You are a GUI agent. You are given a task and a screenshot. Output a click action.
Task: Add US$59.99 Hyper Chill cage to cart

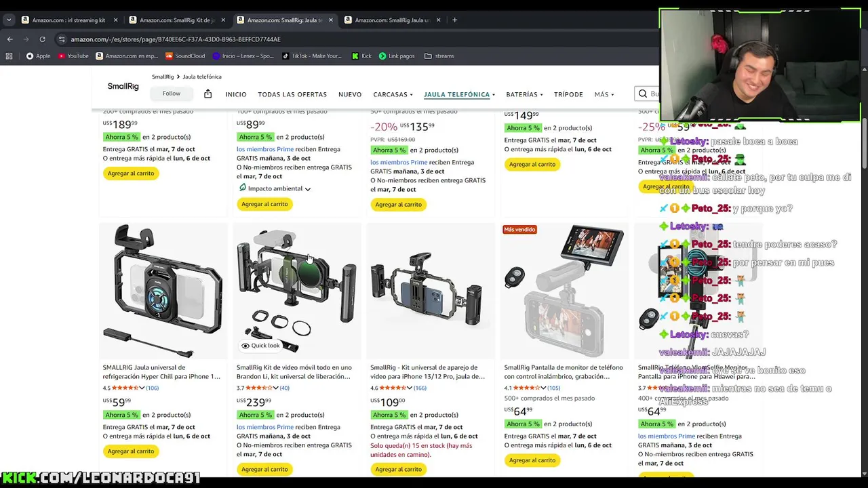coord(131,451)
